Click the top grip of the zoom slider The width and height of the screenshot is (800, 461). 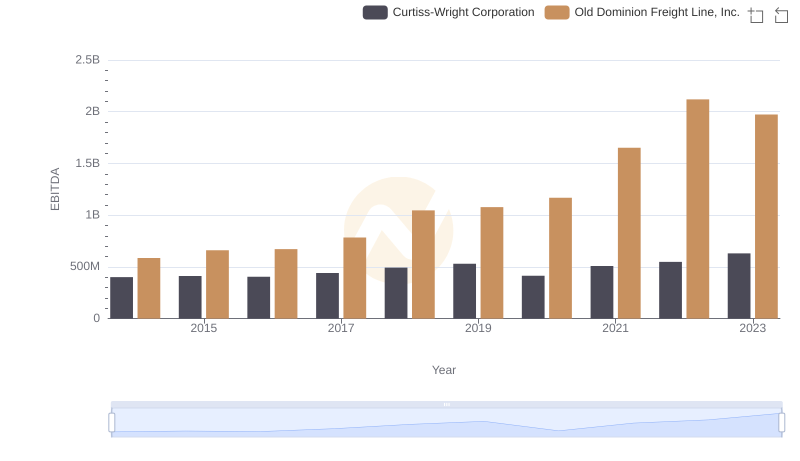tap(446, 404)
